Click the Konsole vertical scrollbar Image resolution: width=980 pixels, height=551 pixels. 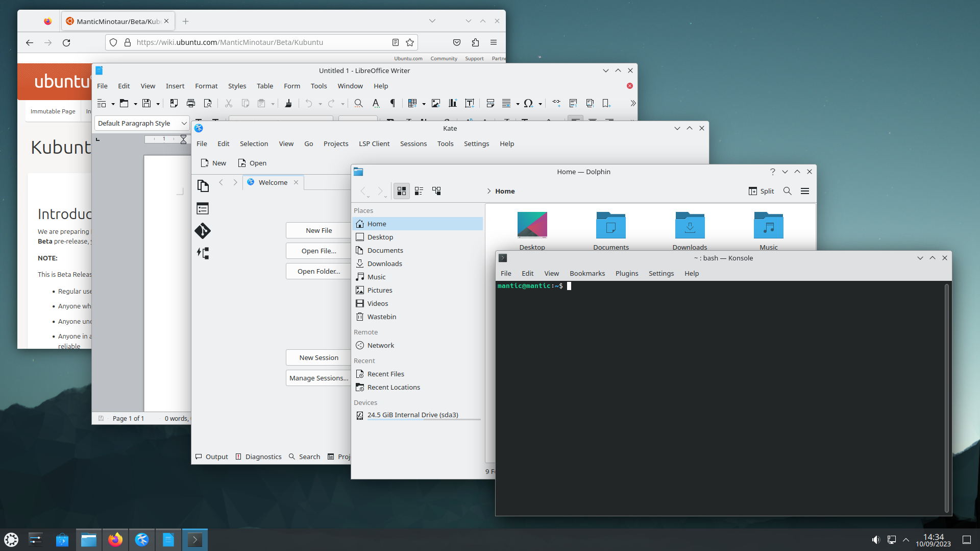point(947,398)
